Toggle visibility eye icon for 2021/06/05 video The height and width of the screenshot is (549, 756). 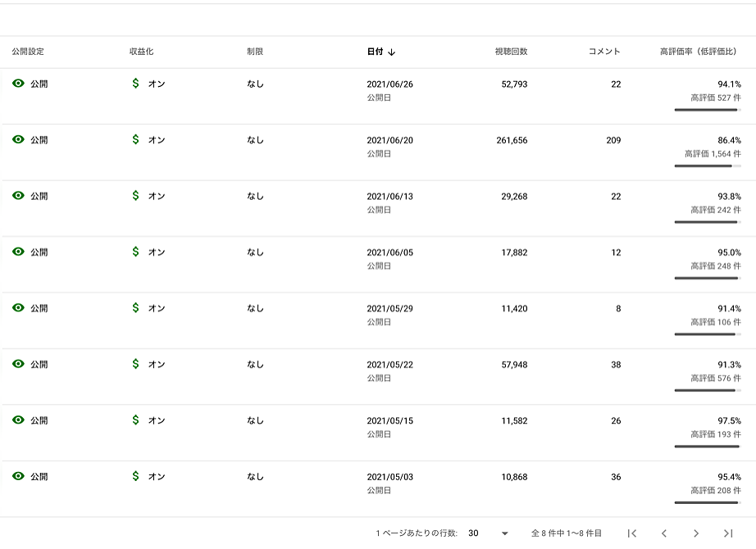point(18,251)
